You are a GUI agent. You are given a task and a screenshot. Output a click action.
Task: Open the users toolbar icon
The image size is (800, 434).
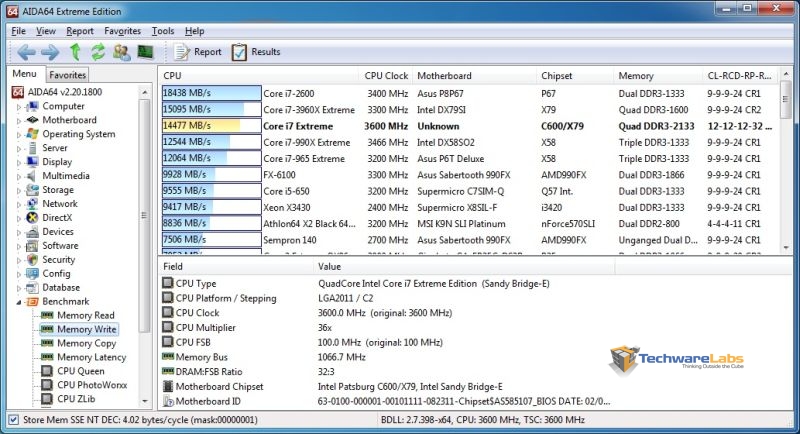click(122, 52)
